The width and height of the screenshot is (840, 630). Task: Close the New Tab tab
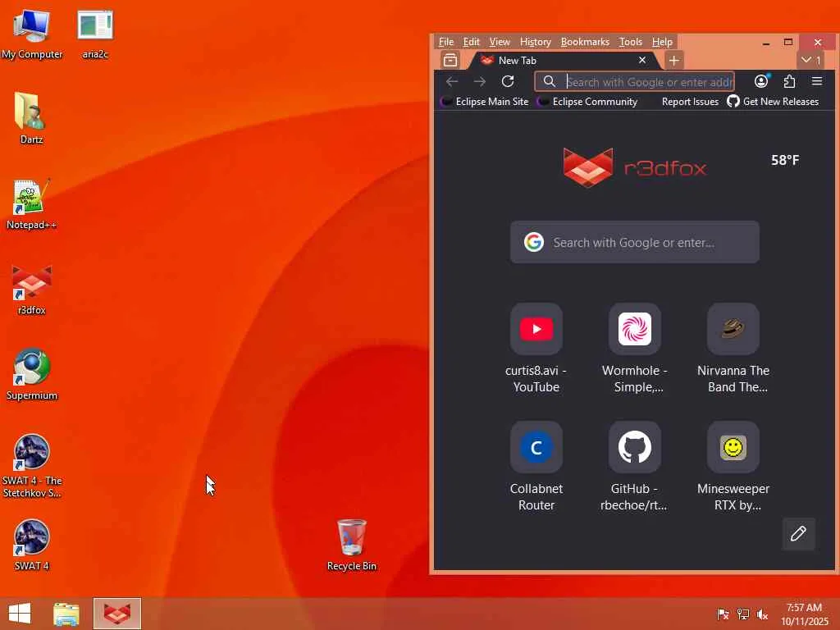click(642, 60)
